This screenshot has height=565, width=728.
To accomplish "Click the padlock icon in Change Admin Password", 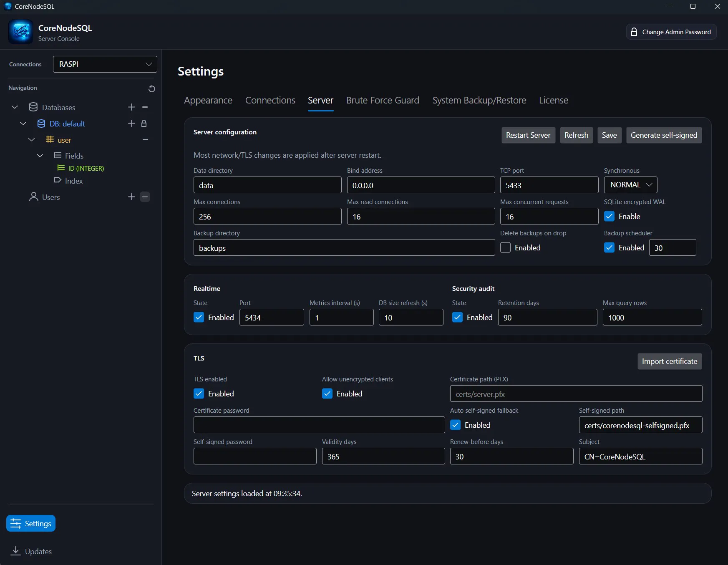I will pos(634,32).
